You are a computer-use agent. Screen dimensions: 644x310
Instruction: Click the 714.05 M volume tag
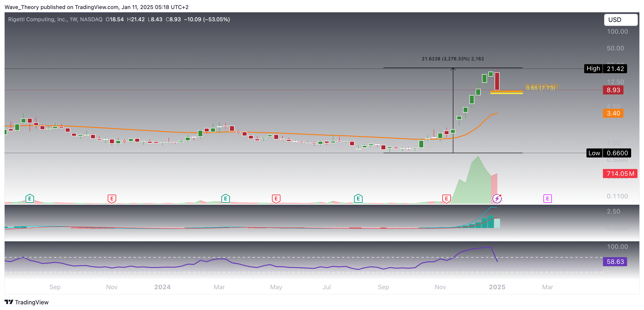point(620,174)
